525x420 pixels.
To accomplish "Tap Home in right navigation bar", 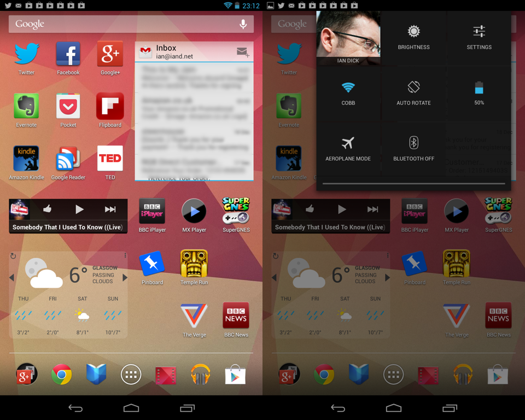I will tap(393, 408).
